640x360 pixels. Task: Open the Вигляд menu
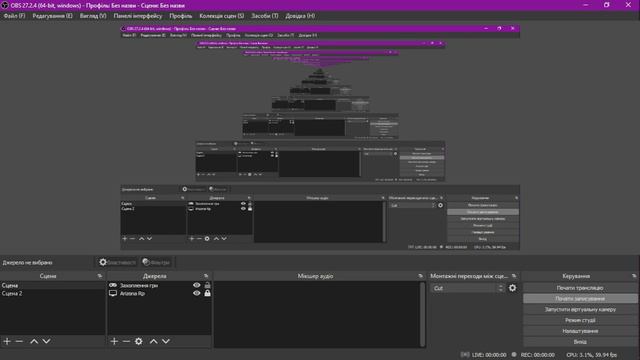click(x=93, y=16)
